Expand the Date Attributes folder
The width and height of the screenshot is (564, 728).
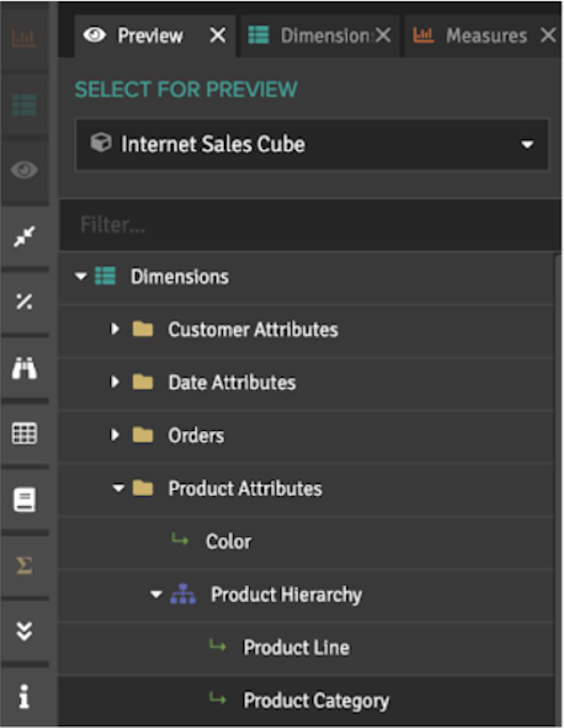point(116,382)
